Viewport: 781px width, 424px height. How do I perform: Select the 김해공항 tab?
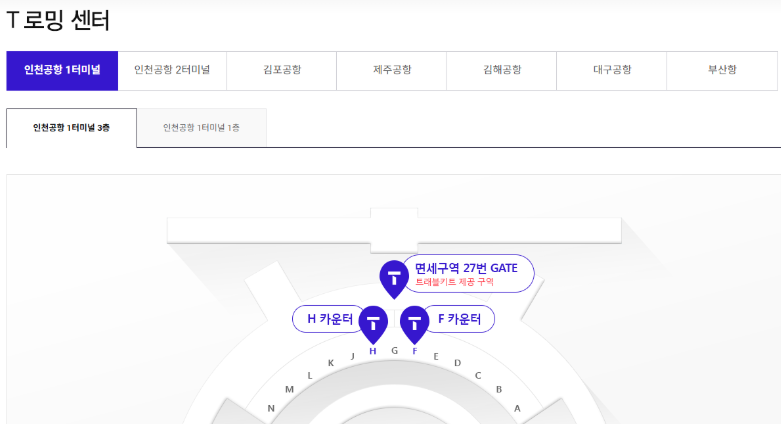pyautogui.click(x=502, y=71)
